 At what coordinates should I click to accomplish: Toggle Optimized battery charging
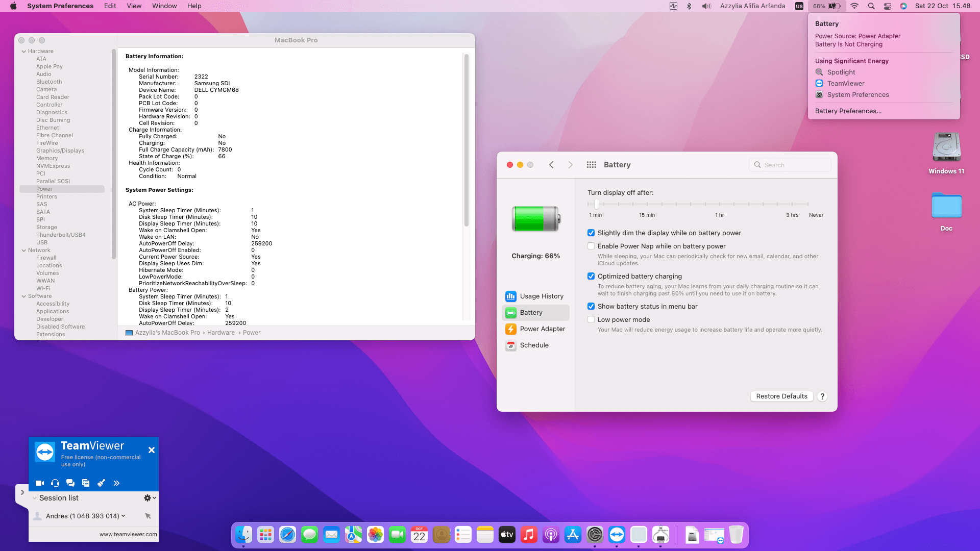591,277
